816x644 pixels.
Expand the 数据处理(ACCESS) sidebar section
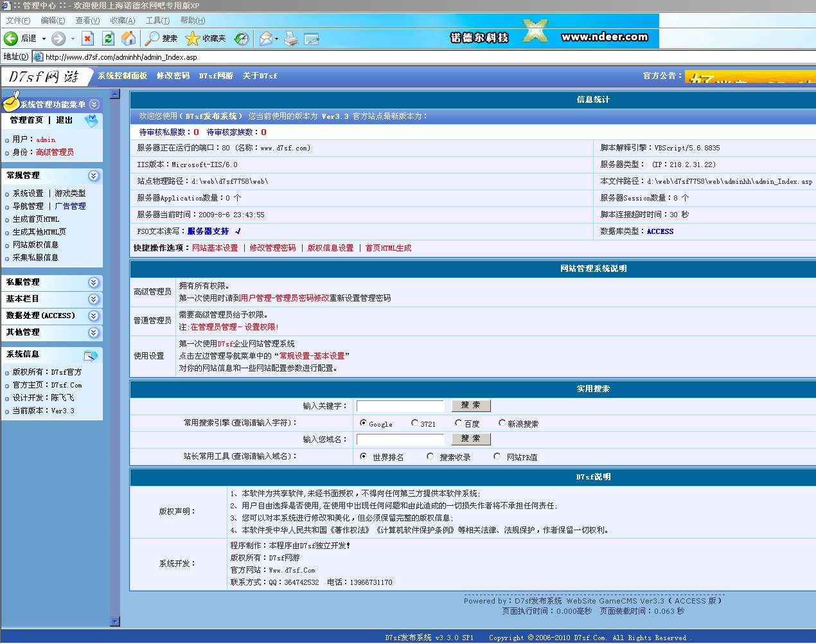[94, 316]
